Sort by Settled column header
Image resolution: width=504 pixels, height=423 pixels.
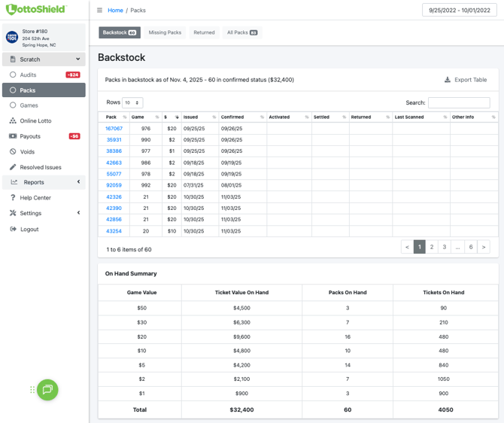(x=330, y=117)
